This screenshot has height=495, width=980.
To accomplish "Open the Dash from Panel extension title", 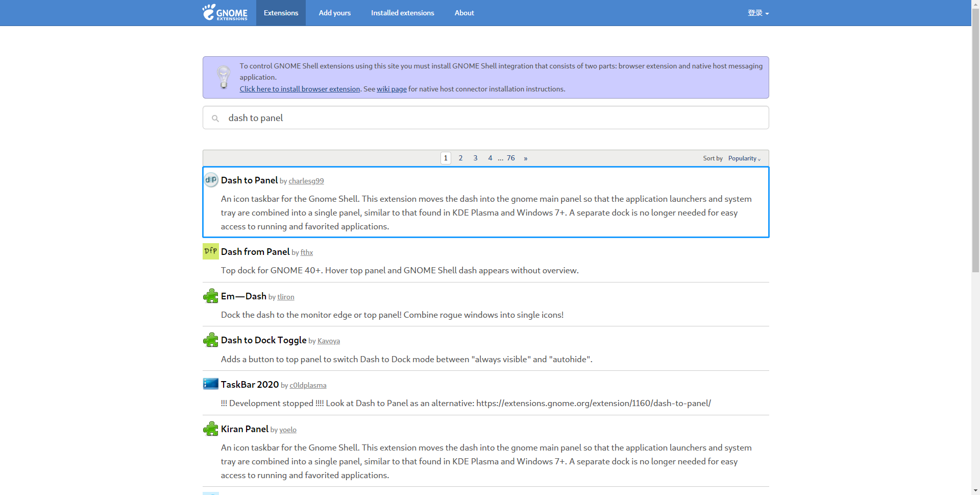I will pos(255,252).
